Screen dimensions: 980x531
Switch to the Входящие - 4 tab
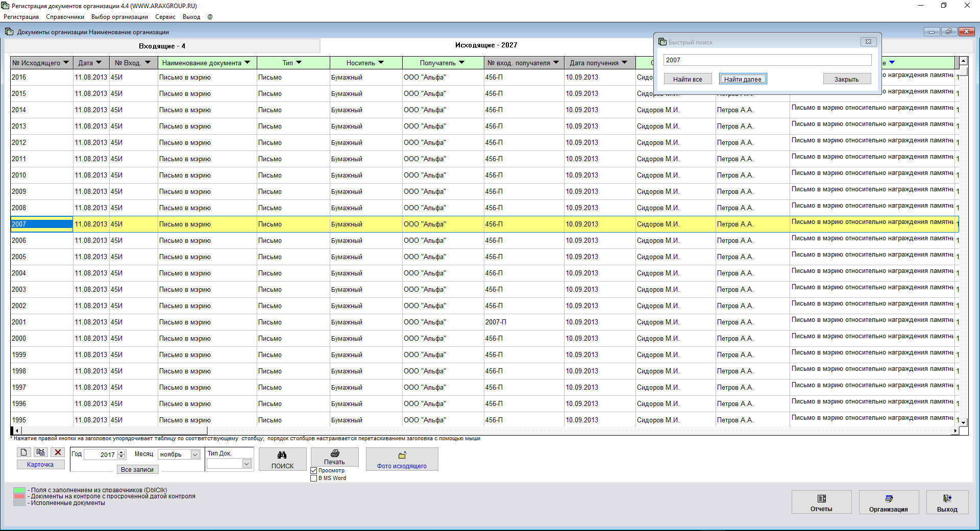pyautogui.click(x=162, y=46)
